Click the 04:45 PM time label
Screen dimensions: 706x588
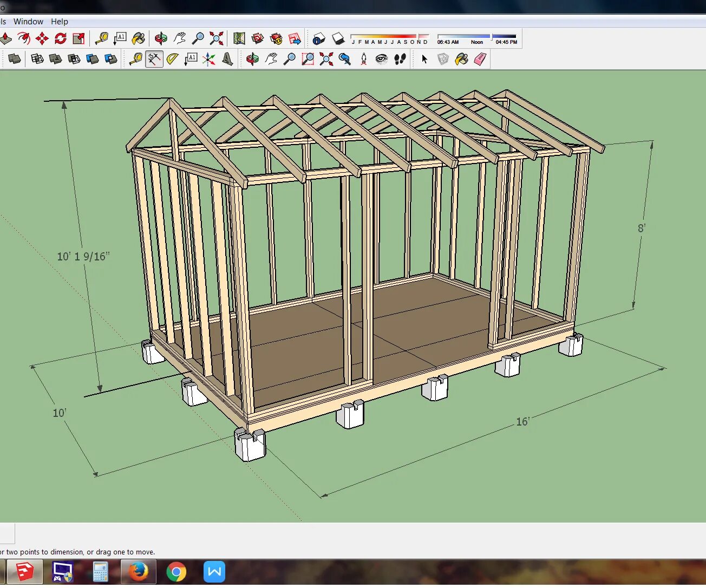tap(506, 42)
